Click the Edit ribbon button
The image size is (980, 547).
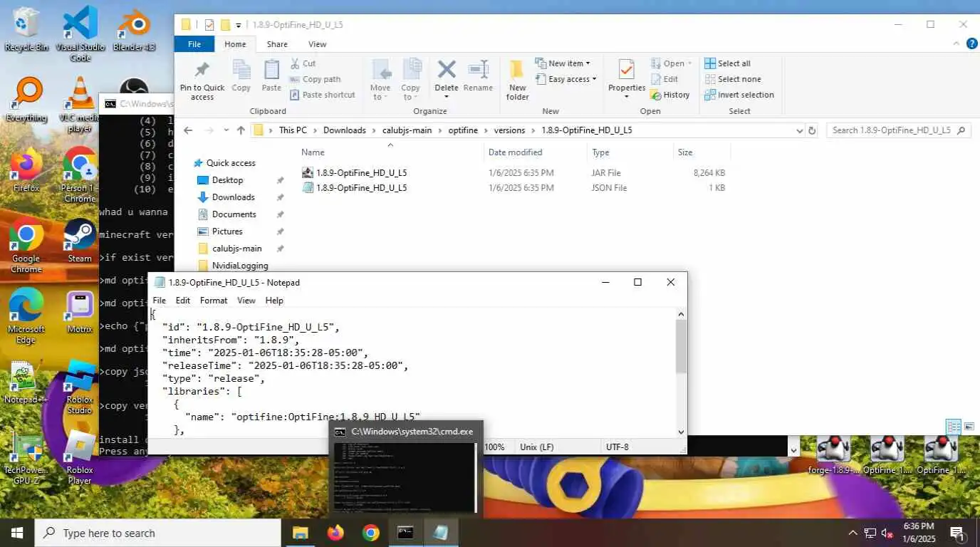[x=664, y=79]
